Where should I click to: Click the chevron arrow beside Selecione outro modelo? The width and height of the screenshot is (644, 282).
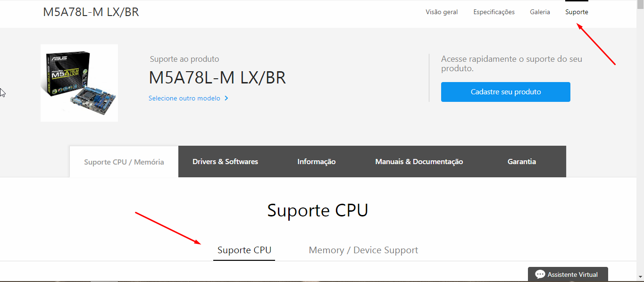pos(226,99)
